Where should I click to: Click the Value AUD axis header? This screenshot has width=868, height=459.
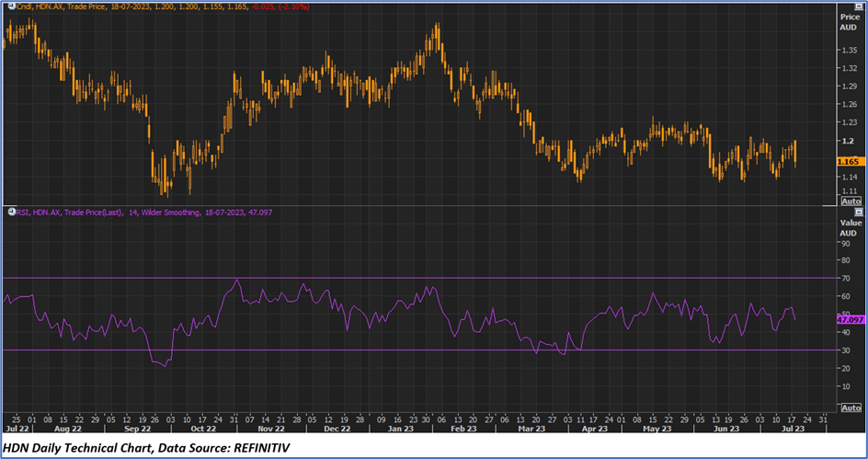click(x=849, y=227)
